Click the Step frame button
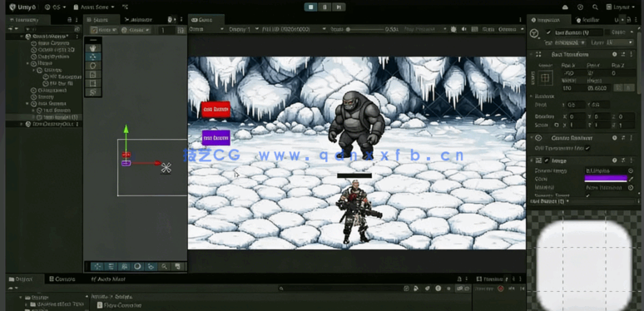Image resolution: width=644 pixels, height=311 pixels. pyautogui.click(x=339, y=7)
